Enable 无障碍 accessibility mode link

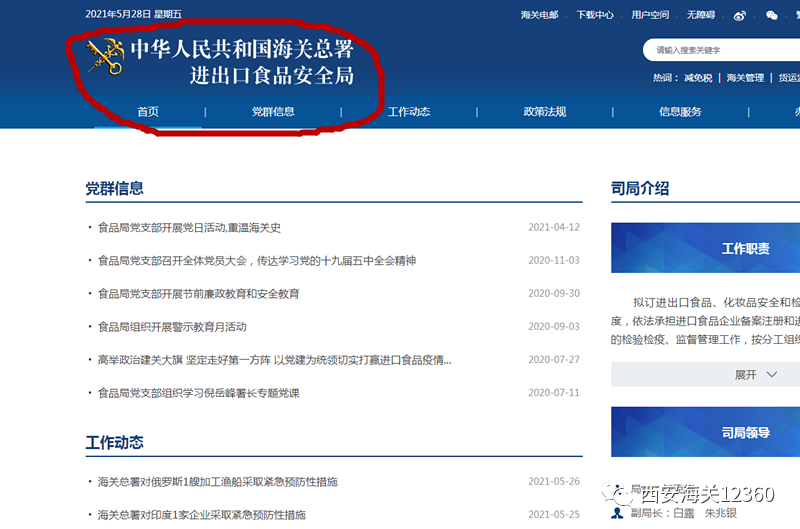click(x=701, y=15)
